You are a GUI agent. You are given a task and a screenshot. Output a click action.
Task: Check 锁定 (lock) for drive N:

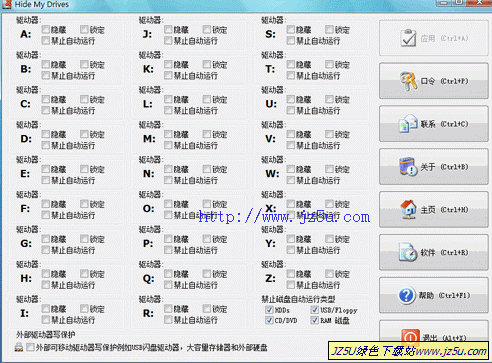[207, 169]
